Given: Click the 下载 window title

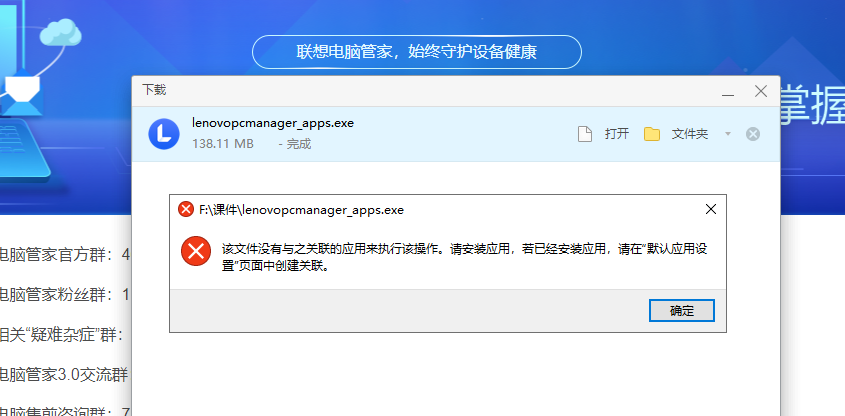Looking at the screenshot, I should [x=154, y=89].
